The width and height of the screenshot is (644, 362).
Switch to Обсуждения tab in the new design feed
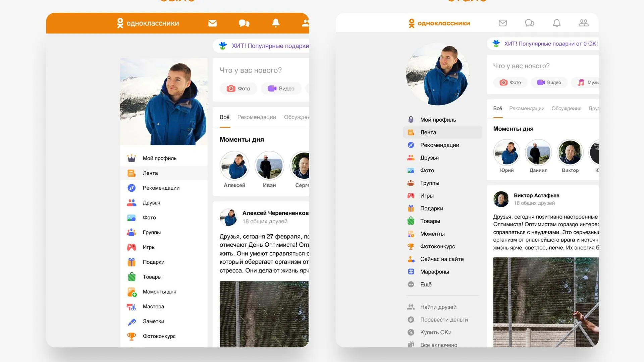(567, 108)
